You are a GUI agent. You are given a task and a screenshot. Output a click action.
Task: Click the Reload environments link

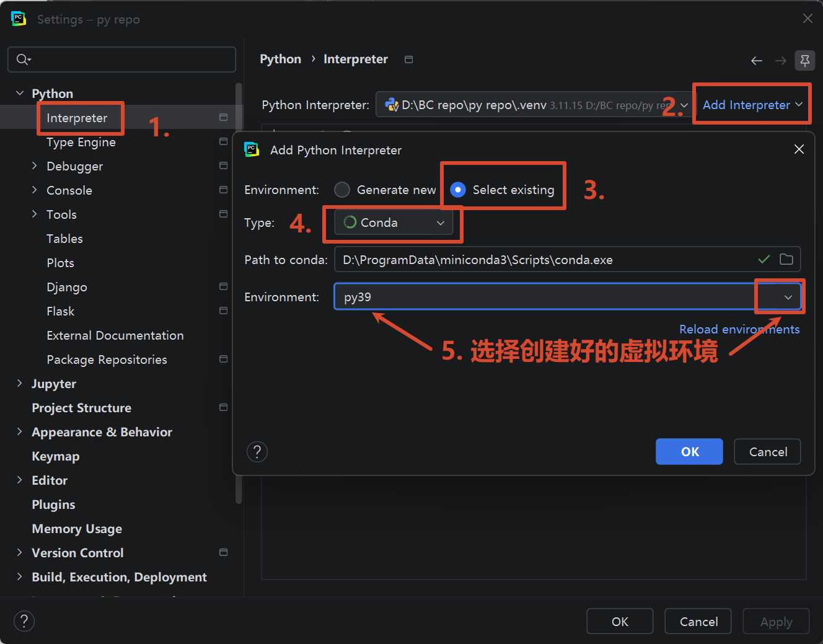pyautogui.click(x=739, y=329)
